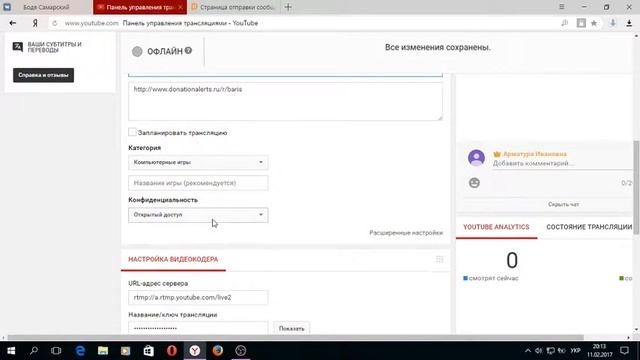Open Windows search from taskbar
This screenshot has height=360, width=640.
coord(34,351)
